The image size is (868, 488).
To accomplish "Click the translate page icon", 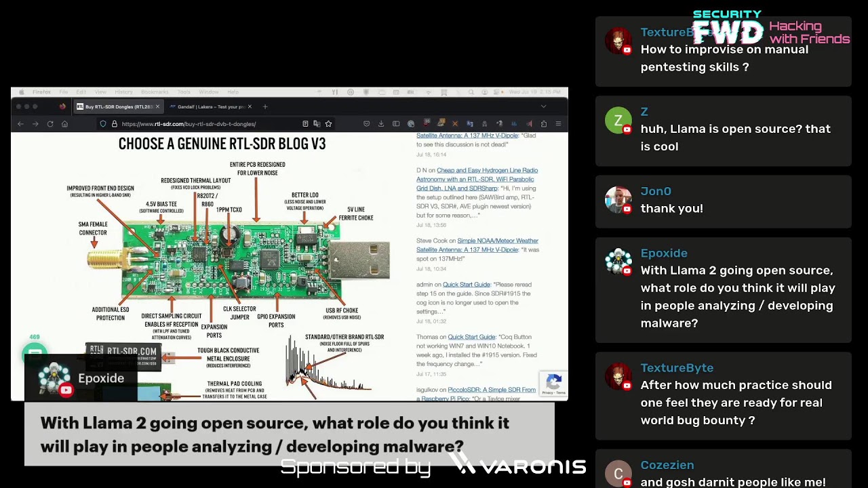I will [x=317, y=124].
